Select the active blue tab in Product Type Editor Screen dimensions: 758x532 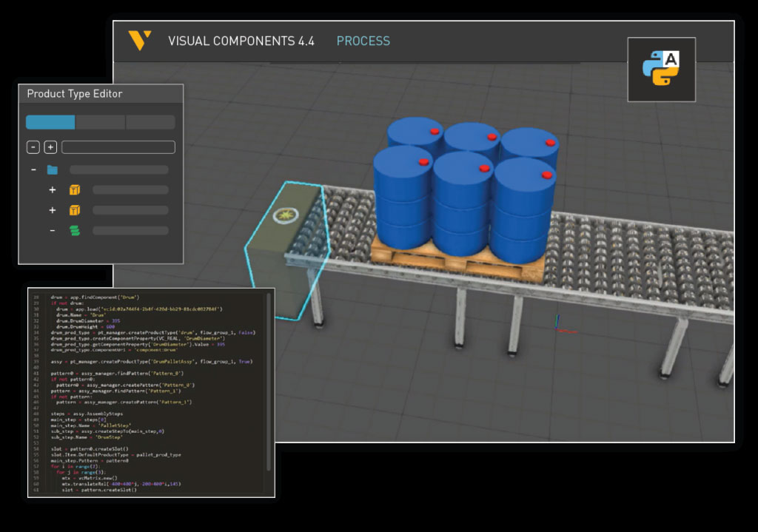tap(50, 122)
